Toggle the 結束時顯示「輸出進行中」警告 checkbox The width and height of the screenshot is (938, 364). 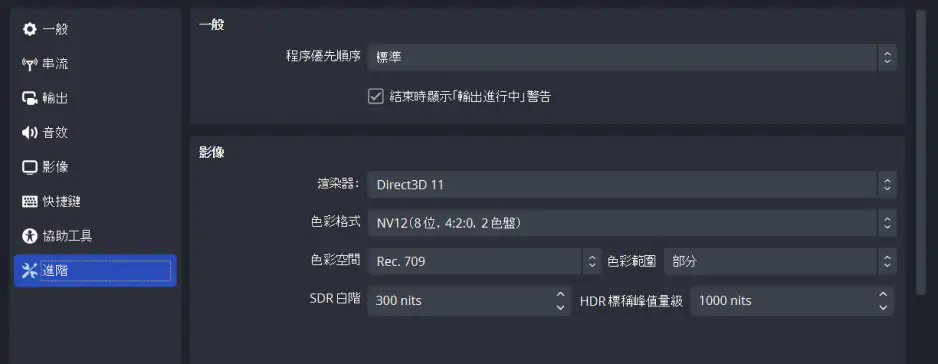pyautogui.click(x=375, y=96)
